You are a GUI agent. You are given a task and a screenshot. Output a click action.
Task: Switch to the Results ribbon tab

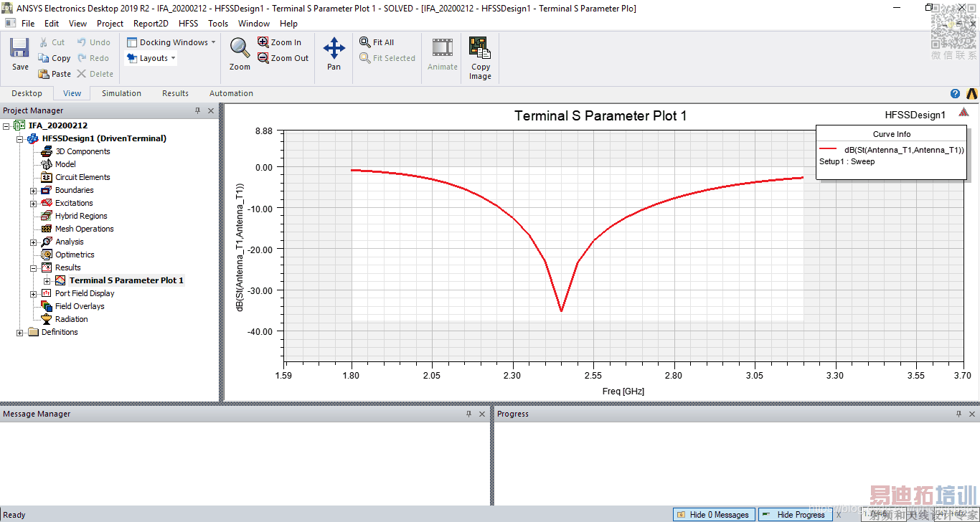pos(175,93)
